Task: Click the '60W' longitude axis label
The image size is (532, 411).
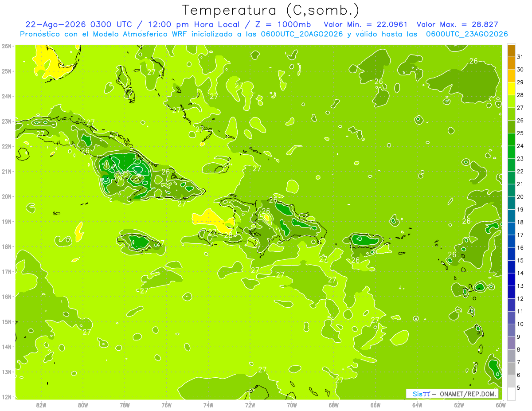Action: [x=501, y=405]
